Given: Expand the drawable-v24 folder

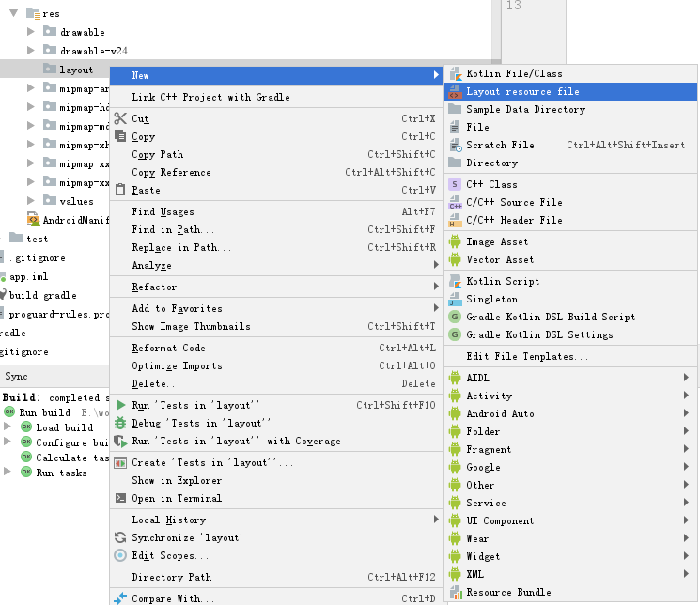Looking at the screenshot, I should coord(30,51).
